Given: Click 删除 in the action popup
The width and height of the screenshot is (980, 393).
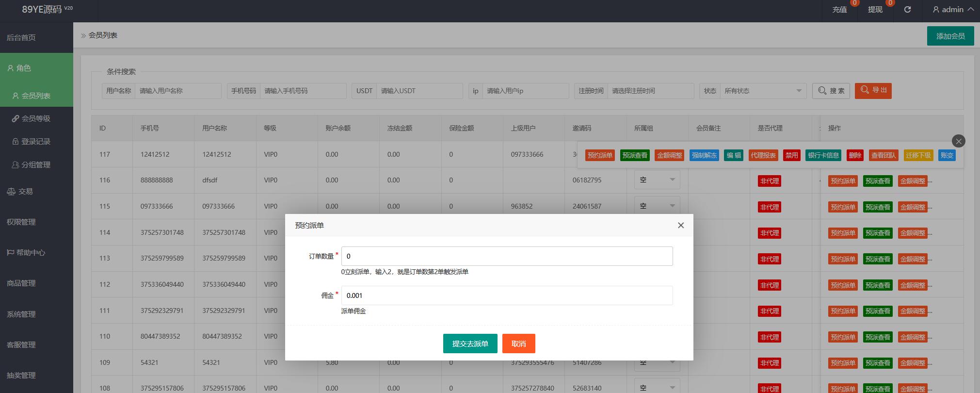Looking at the screenshot, I should tap(855, 155).
